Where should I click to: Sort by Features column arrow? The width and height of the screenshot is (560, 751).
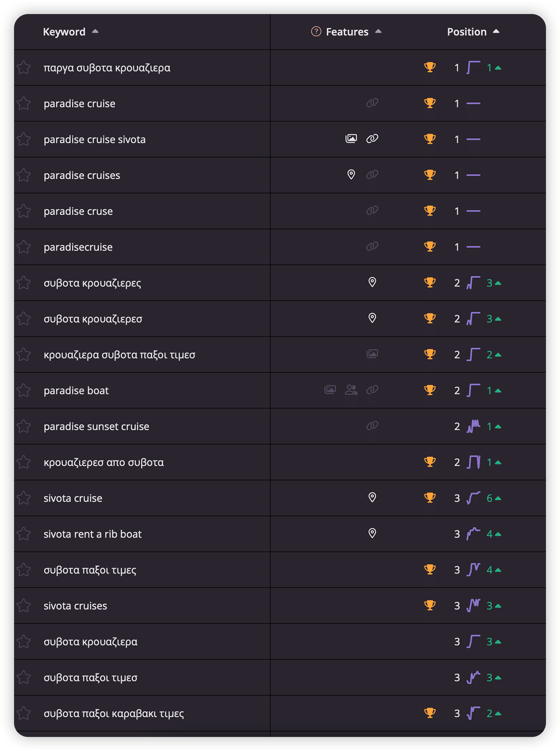[x=378, y=31]
